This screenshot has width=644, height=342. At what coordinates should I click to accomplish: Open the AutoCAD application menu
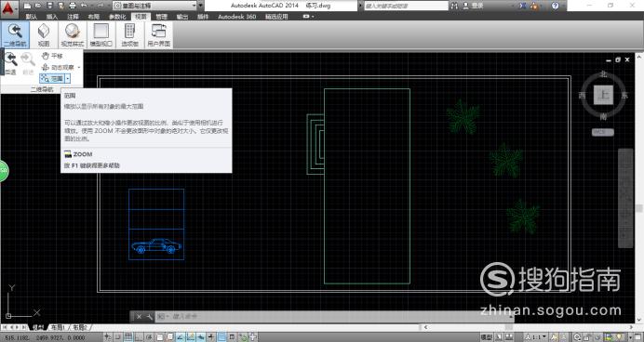click(9, 8)
